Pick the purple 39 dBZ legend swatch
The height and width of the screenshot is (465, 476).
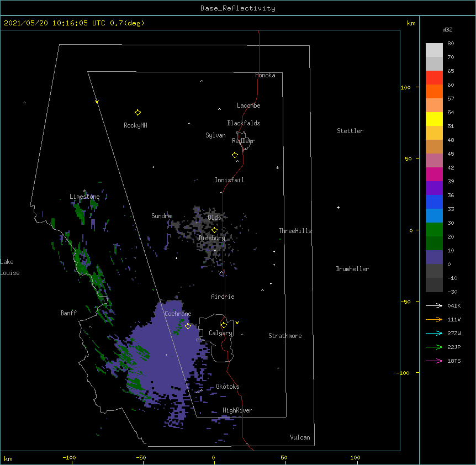(x=434, y=188)
